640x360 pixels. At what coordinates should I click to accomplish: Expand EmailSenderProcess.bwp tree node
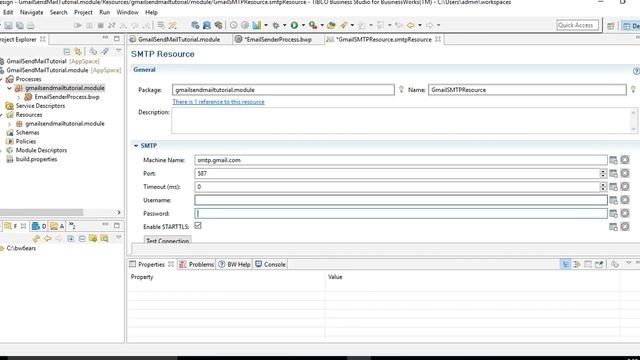point(19,97)
